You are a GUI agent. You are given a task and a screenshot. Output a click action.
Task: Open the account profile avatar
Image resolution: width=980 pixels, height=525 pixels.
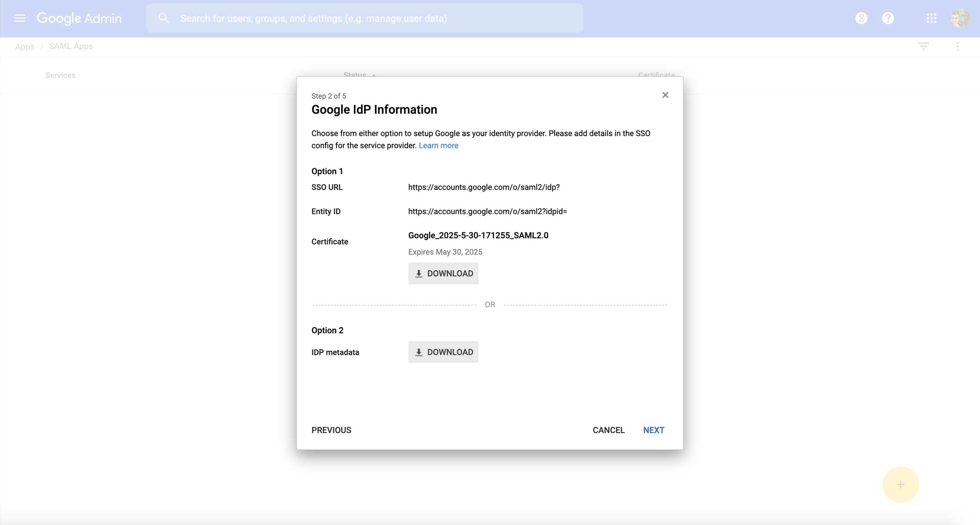[960, 18]
